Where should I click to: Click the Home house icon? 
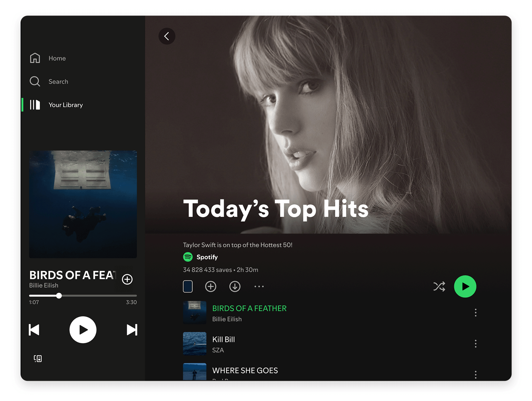pos(35,58)
